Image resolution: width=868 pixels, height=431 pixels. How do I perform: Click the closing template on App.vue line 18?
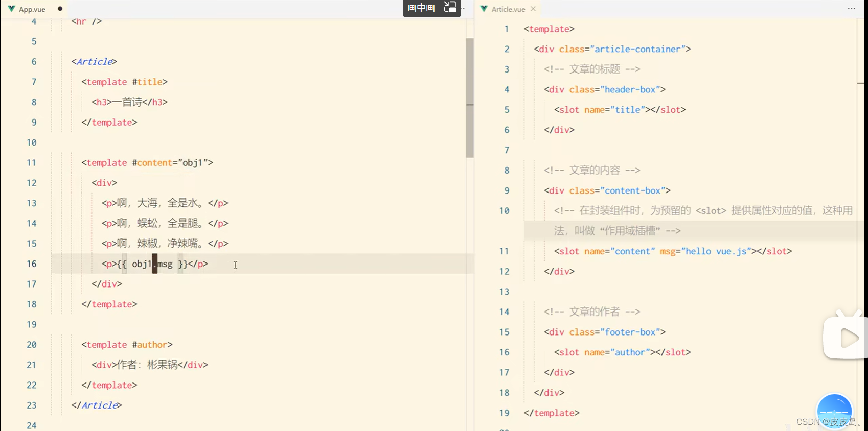click(109, 304)
